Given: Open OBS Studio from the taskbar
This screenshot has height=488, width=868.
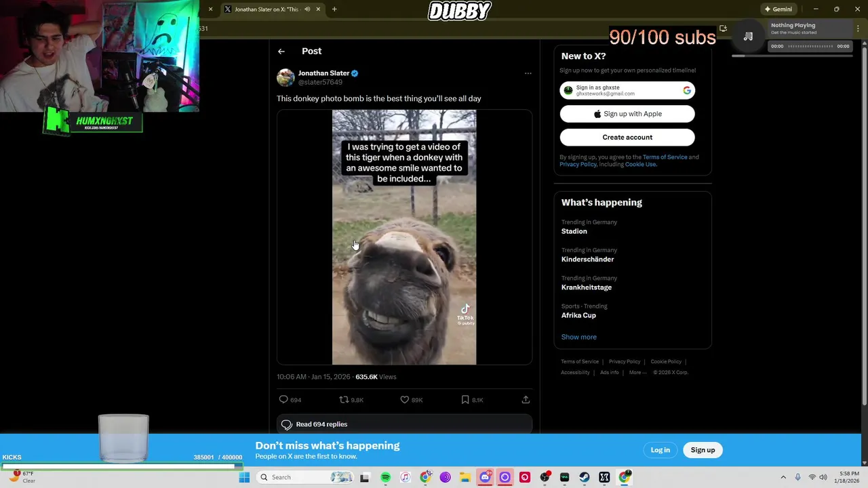Looking at the screenshot, I should 545,477.
